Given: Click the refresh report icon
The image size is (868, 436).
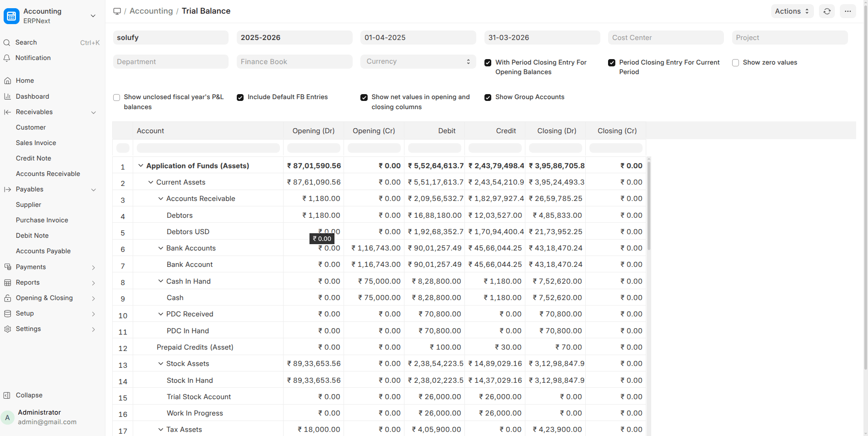Looking at the screenshot, I should (x=827, y=11).
